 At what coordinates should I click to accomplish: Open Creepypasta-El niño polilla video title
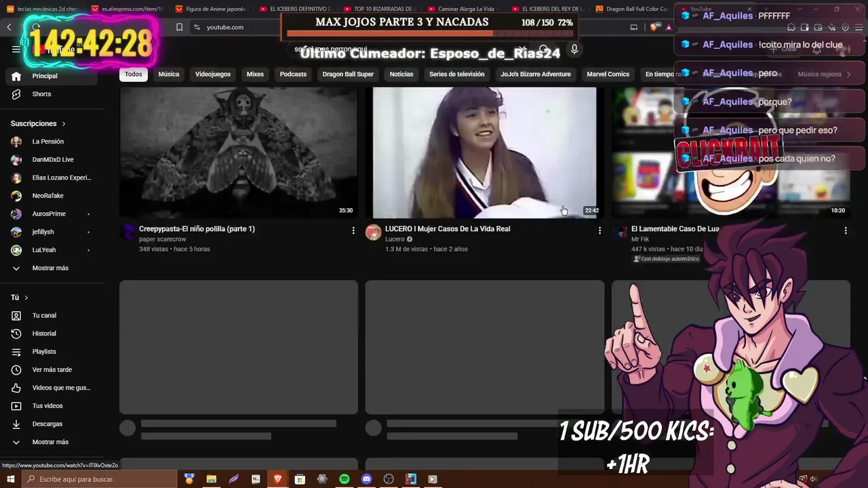click(197, 229)
